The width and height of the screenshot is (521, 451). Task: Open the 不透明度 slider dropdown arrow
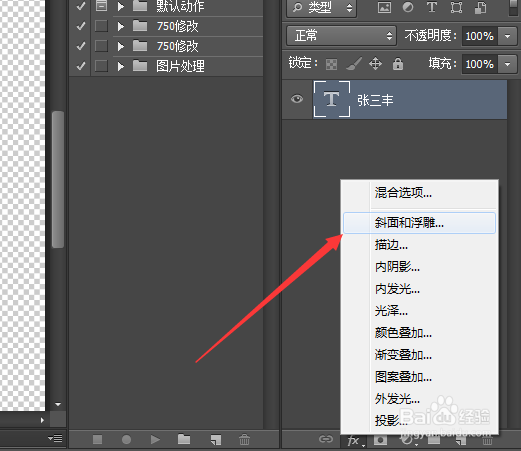pyautogui.click(x=508, y=36)
